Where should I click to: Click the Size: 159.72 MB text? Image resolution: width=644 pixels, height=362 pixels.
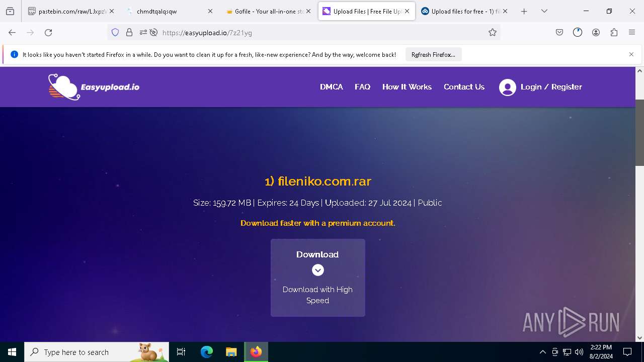[222, 203]
